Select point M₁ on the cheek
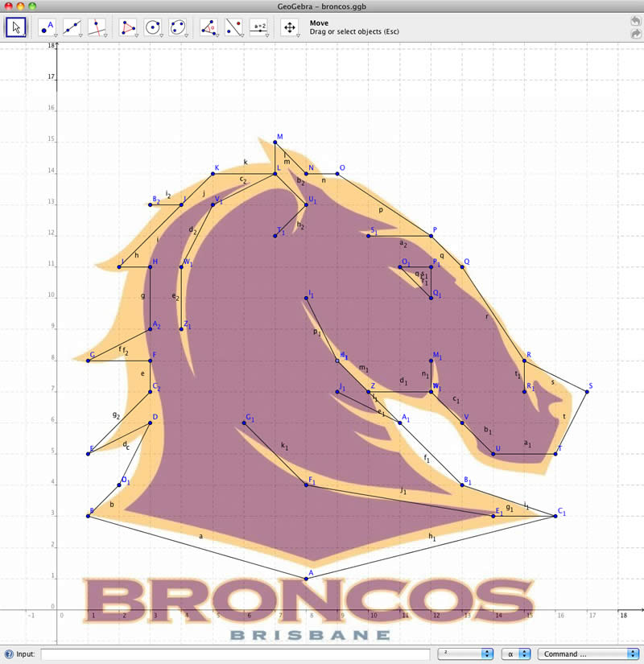 pyautogui.click(x=431, y=361)
